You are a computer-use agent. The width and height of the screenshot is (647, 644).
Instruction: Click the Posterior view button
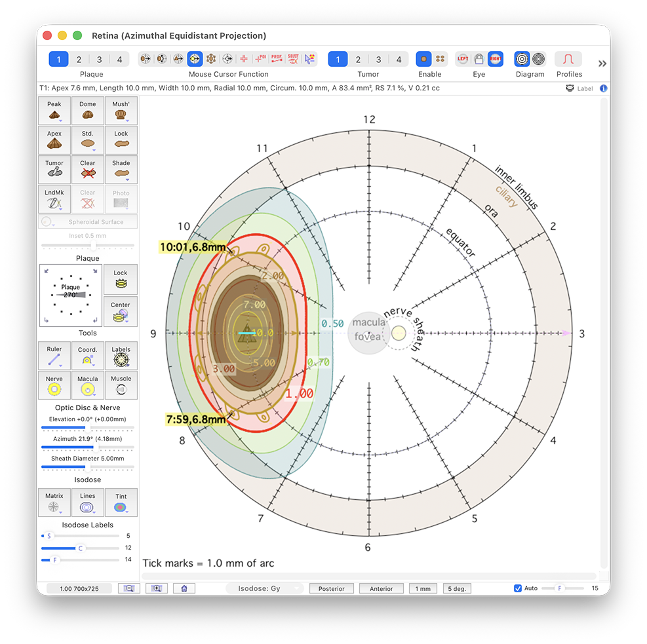tap(332, 588)
